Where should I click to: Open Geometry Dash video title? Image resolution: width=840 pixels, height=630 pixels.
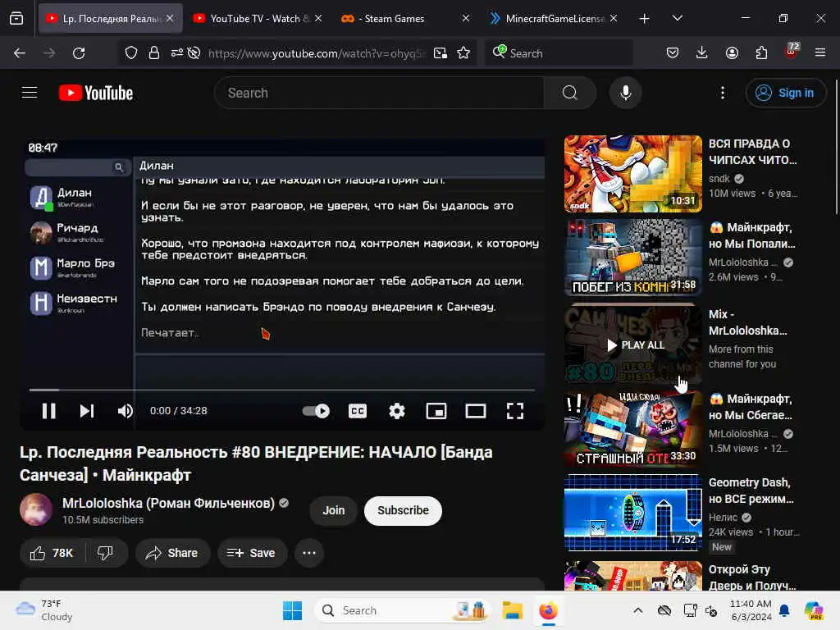click(x=751, y=491)
